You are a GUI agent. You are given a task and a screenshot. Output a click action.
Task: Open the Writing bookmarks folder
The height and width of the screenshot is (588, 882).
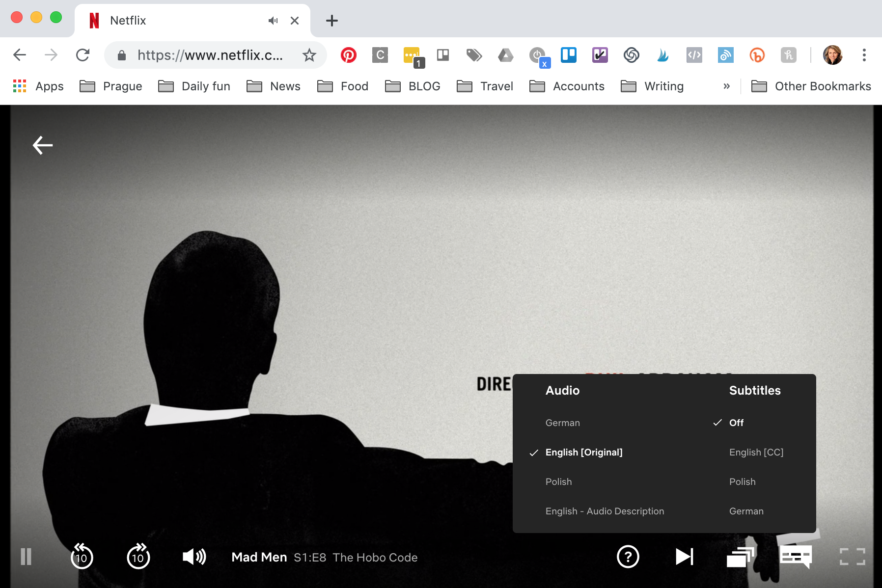(652, 86)
